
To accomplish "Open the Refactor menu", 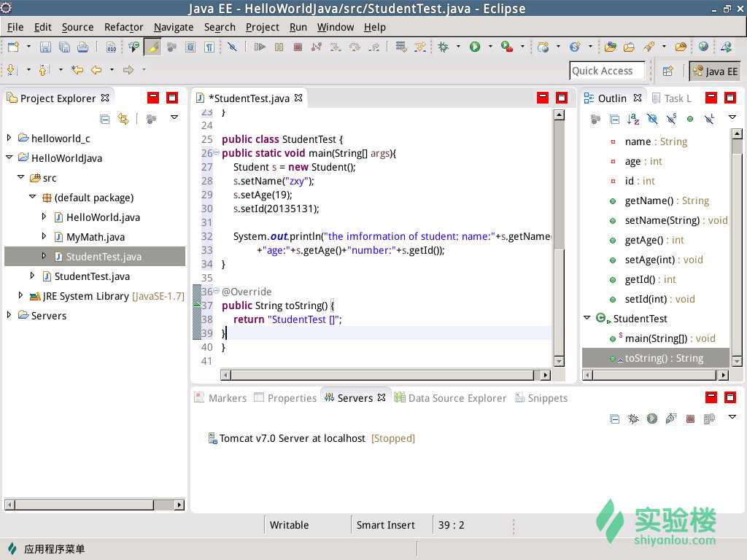I will click(x=123, y=27).
